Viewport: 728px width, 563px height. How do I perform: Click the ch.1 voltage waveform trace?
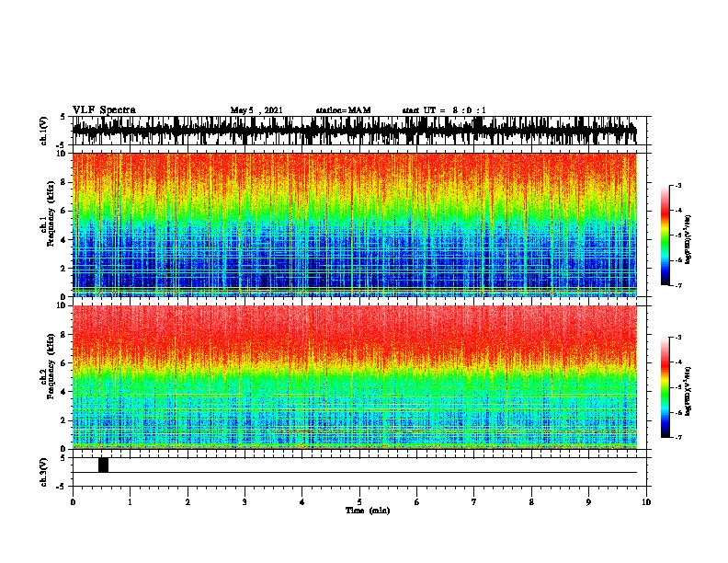point(354,131)
